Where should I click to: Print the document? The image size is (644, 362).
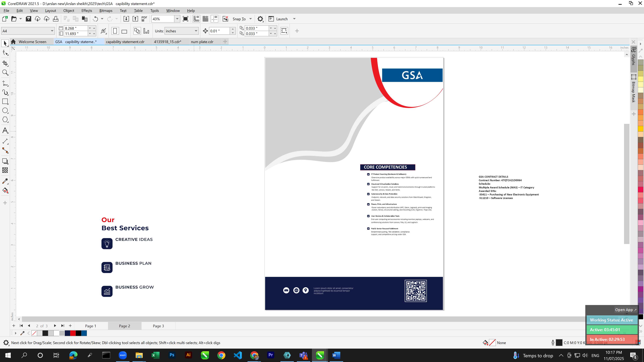tap(56, 19)
